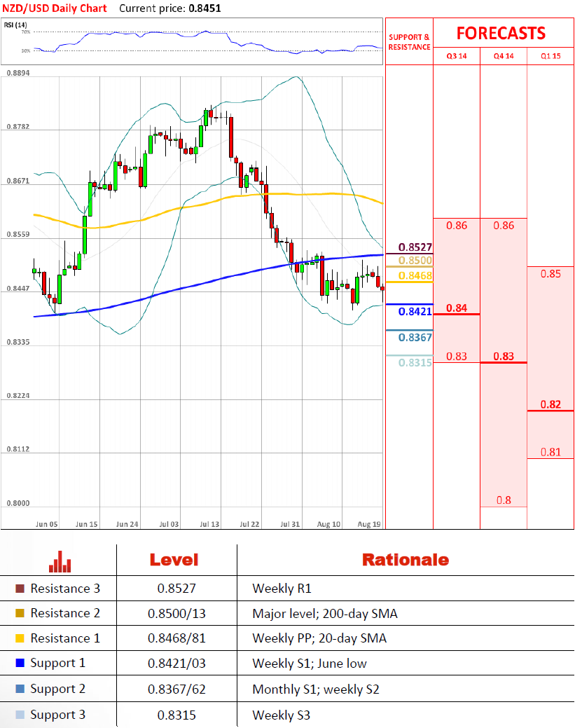The height and width of the screenshot is (728, 575).
Task: Click the 0.8421 support level label on chart
Action: pyautogui.click(x=415, y=312)
